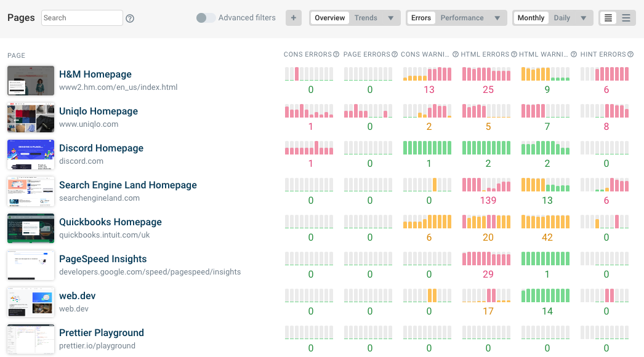Open the Quickbooks Homepage link
The height and width of the screenshot is (357, 644).
[110, 222]
